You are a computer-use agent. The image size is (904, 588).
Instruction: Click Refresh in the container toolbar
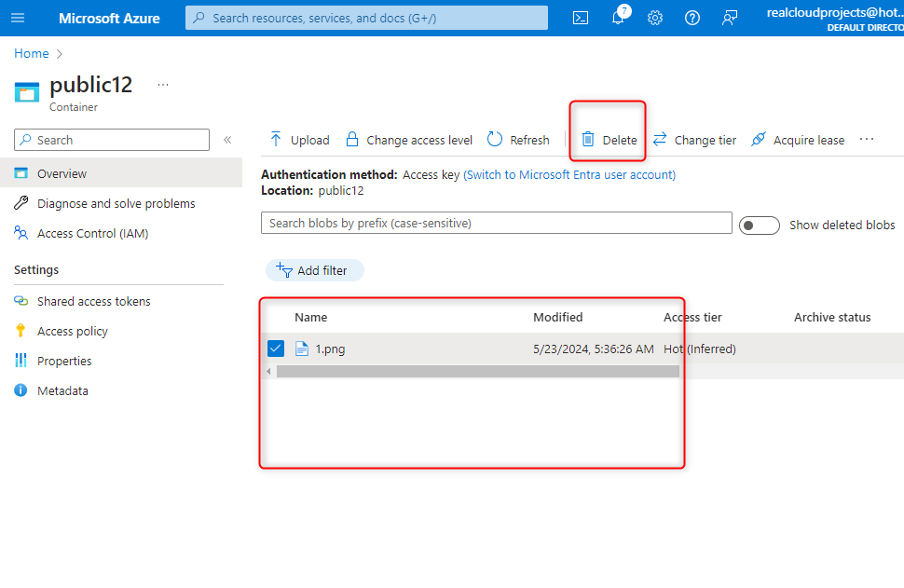[518, 140]
